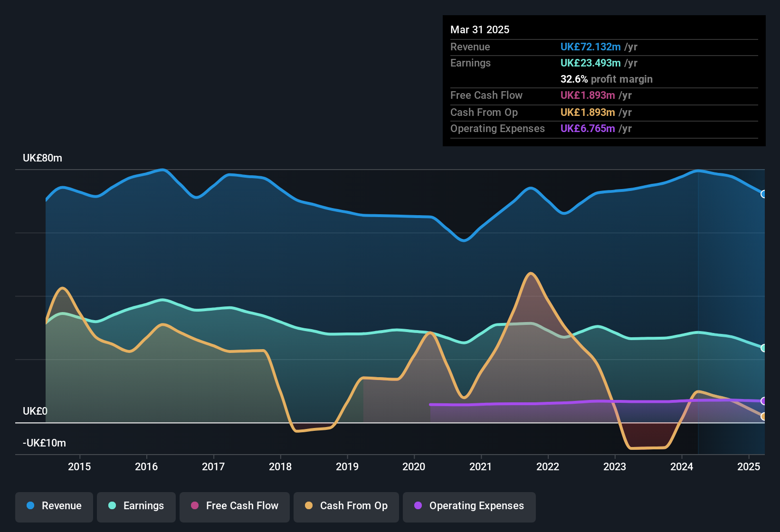
Task: Click the UK£23.493m earnings value
Action: (590, 63)
